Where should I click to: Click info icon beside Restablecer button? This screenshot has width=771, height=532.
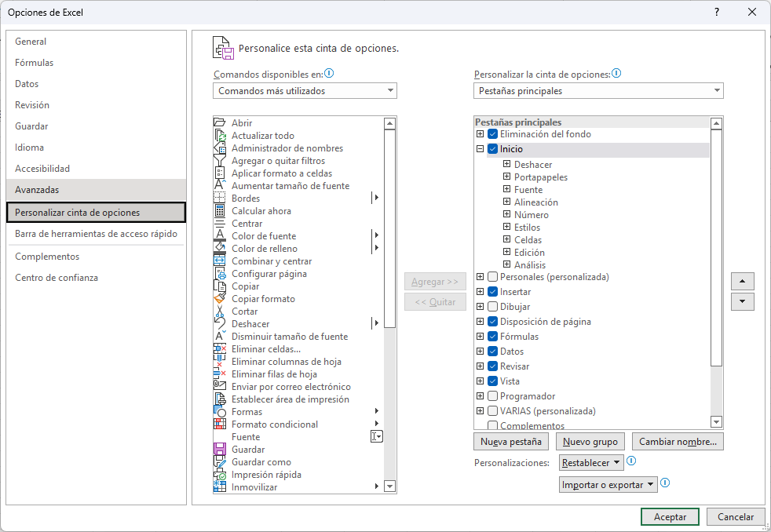(x=632, y=461)
